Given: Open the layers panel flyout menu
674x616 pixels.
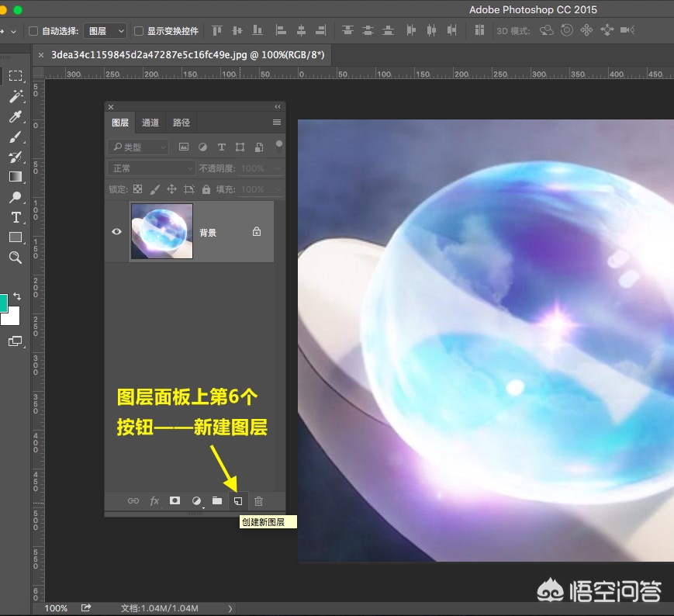Looking at the screenshot, I should click(277, 123).
